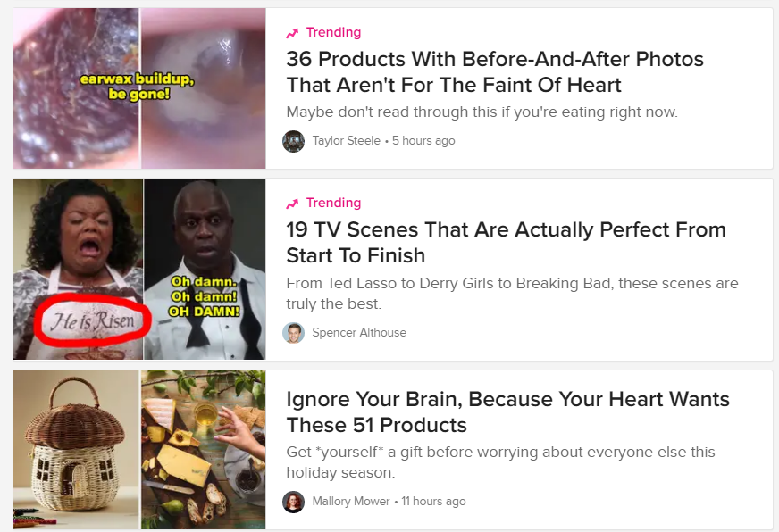Click the mushroom-shaped wicker basket thumbnail

(76, 450)
